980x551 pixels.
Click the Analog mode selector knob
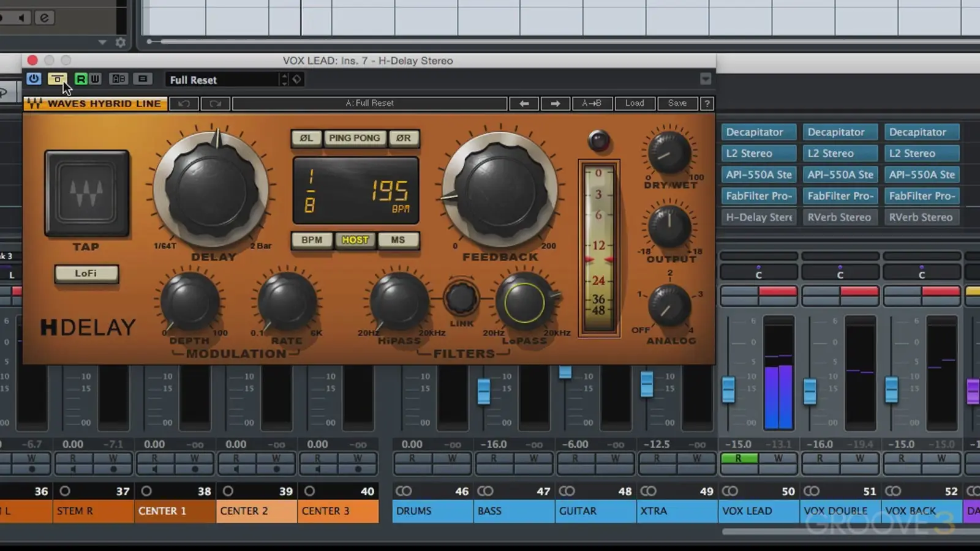pyautogui.click(x=669, y=305)
